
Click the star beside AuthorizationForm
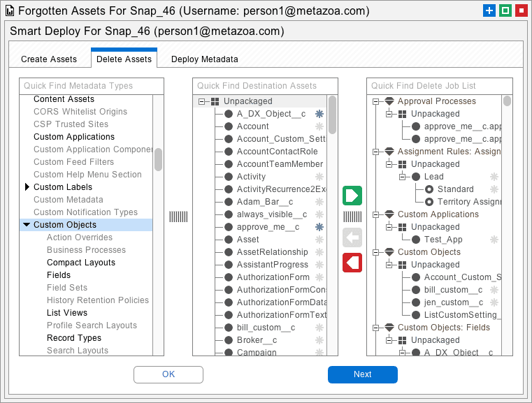tap(319, 277)
